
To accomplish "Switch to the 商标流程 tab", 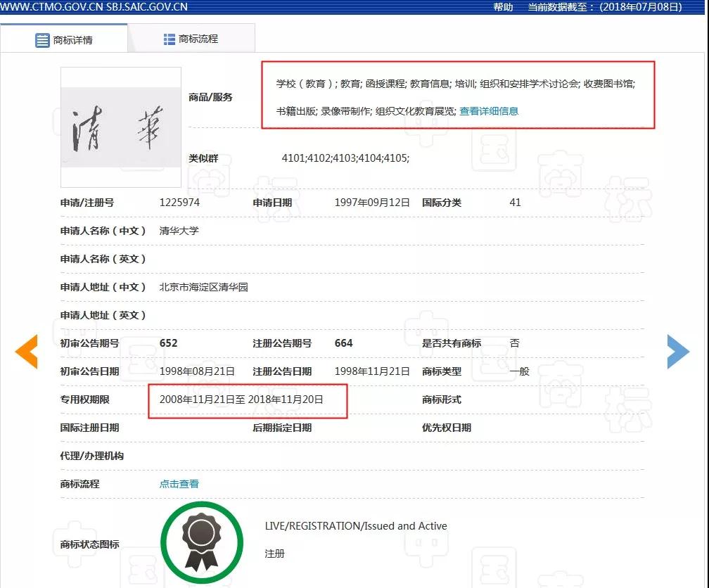I will [x=191, y=39].
